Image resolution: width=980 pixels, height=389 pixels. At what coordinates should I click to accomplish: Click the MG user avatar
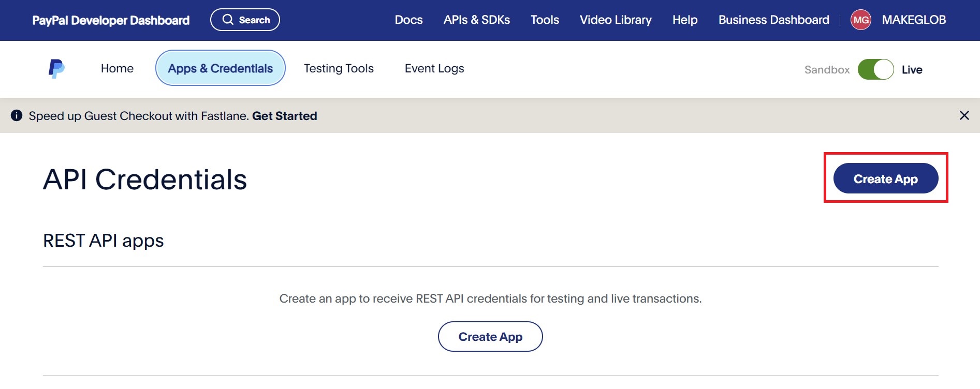point(860,20)
